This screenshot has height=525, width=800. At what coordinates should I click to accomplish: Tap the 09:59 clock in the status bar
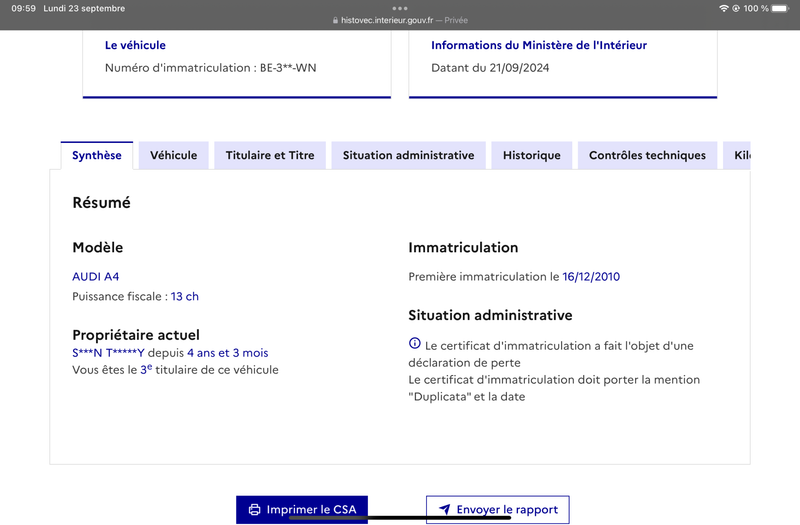coord(23,8)
